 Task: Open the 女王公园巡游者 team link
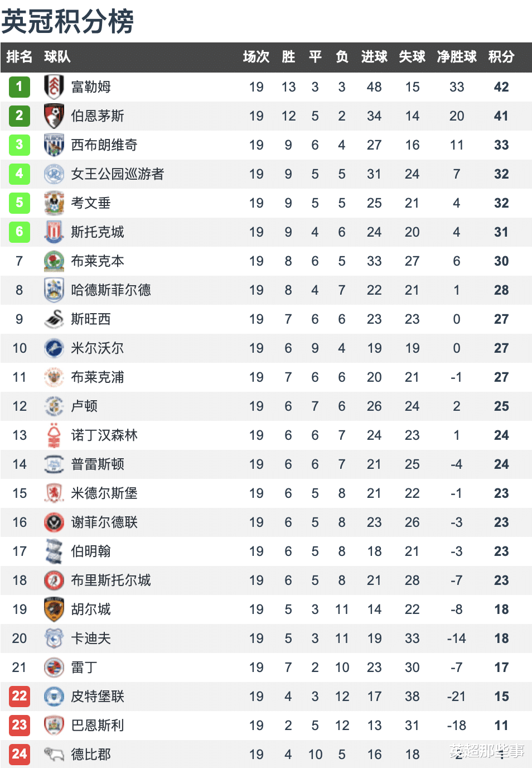pos(118,174)
